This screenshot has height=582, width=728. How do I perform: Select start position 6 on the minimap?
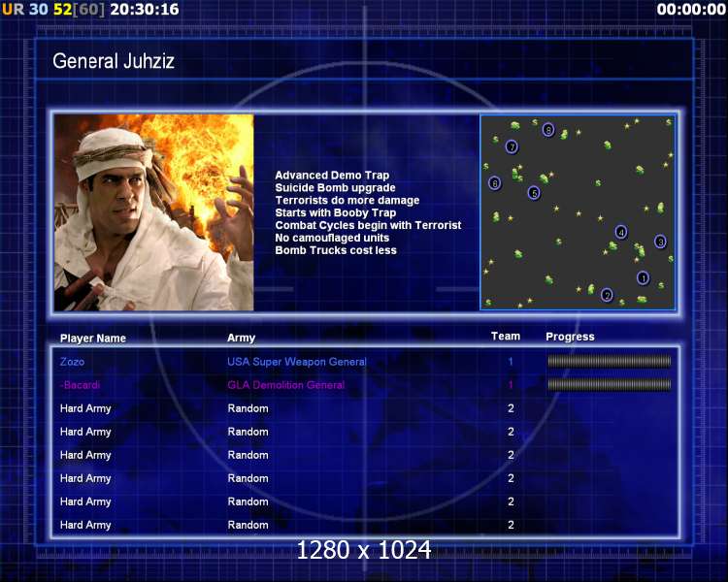coord(495,183)
